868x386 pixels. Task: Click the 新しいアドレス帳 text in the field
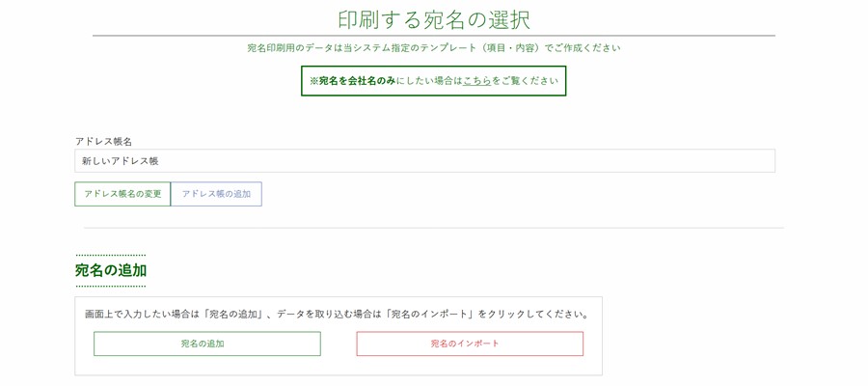pos(120,161)
